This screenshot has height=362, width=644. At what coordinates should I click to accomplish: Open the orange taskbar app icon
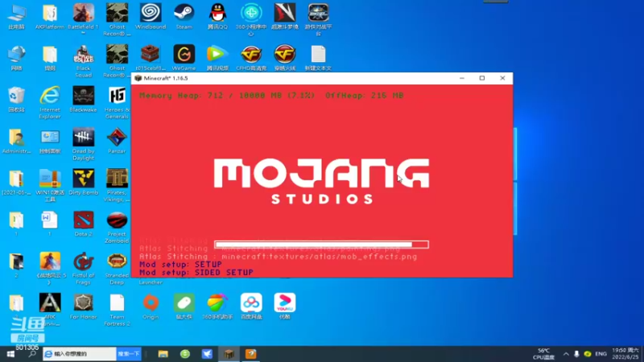pyautogui.click(x=251, y=354)
